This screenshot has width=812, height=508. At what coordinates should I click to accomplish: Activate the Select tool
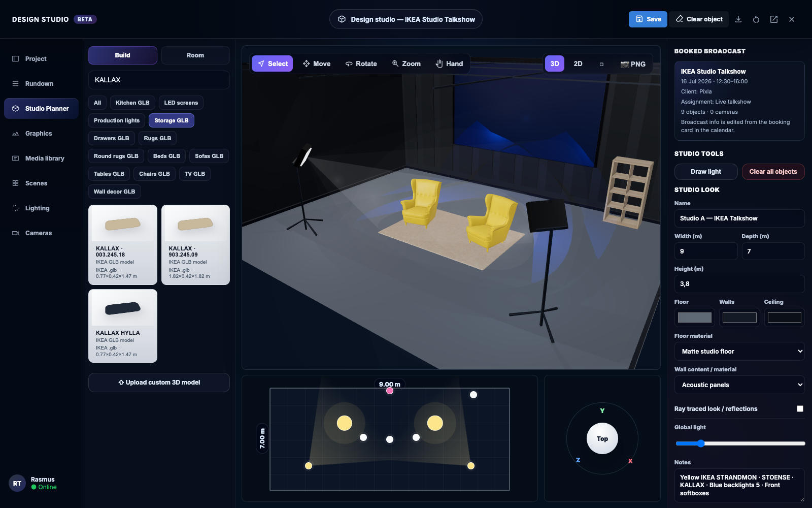pyautogui.click(x=272, y=63)
